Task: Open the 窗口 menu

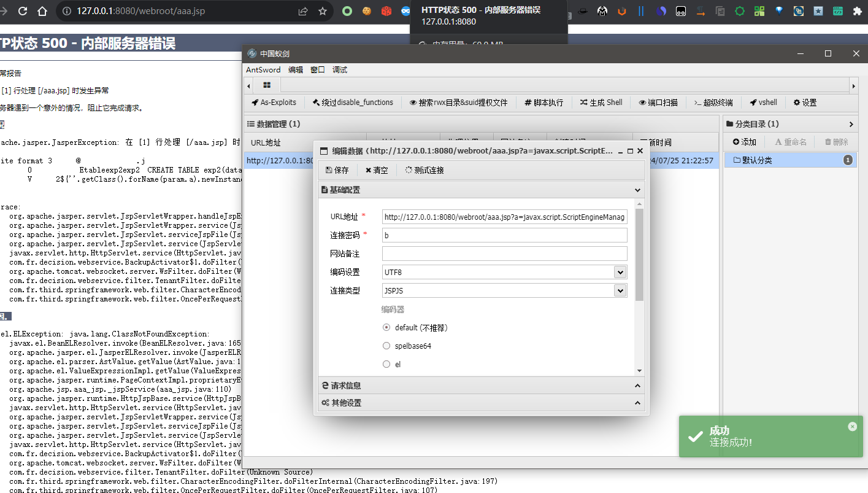Action: 318,70
